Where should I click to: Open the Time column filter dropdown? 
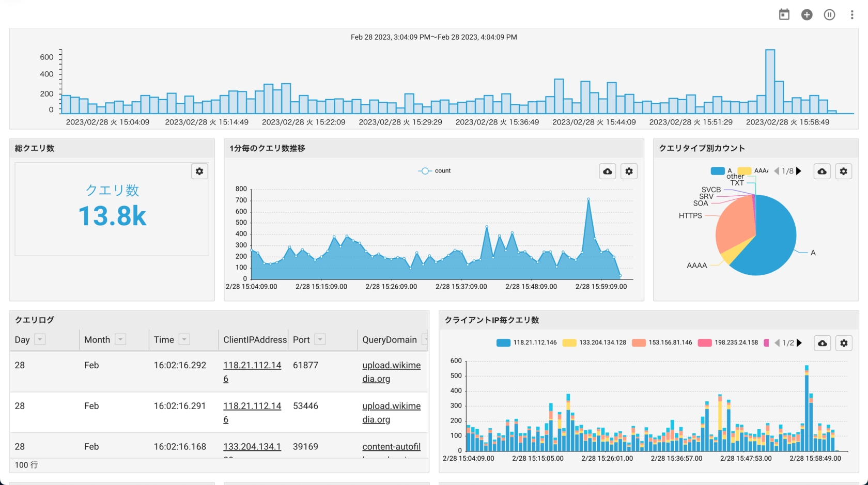[184, 339]
